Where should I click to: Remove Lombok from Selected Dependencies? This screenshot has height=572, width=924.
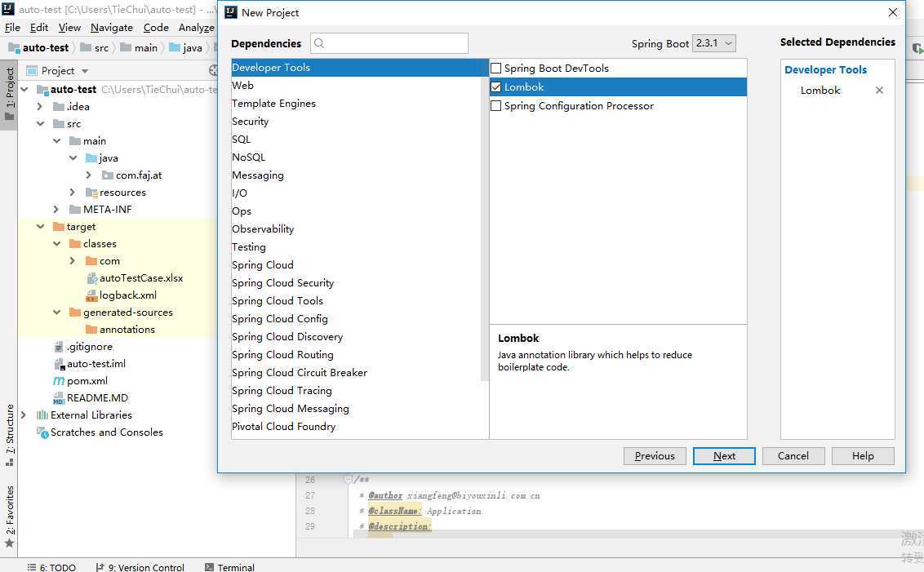(879, 90)
